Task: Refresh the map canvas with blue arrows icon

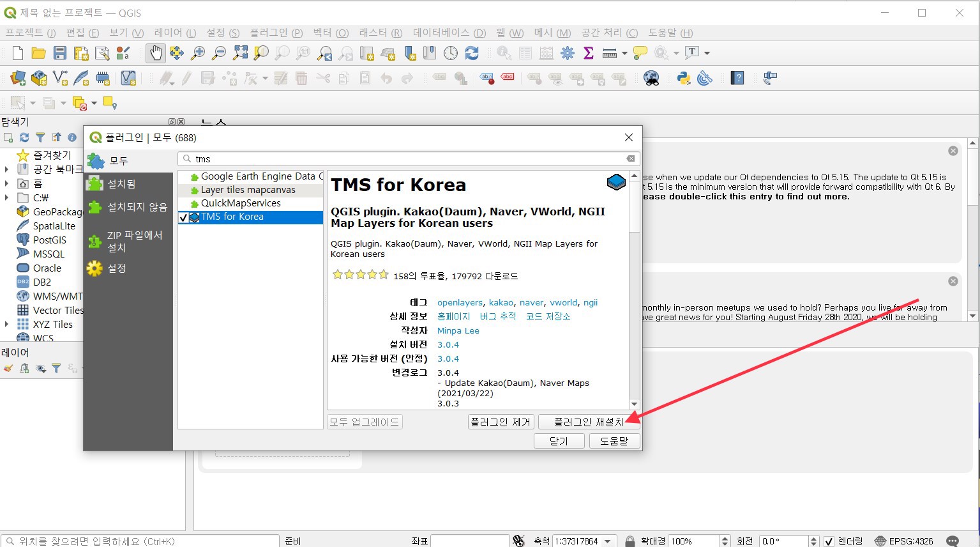Action: coord(472,53)
